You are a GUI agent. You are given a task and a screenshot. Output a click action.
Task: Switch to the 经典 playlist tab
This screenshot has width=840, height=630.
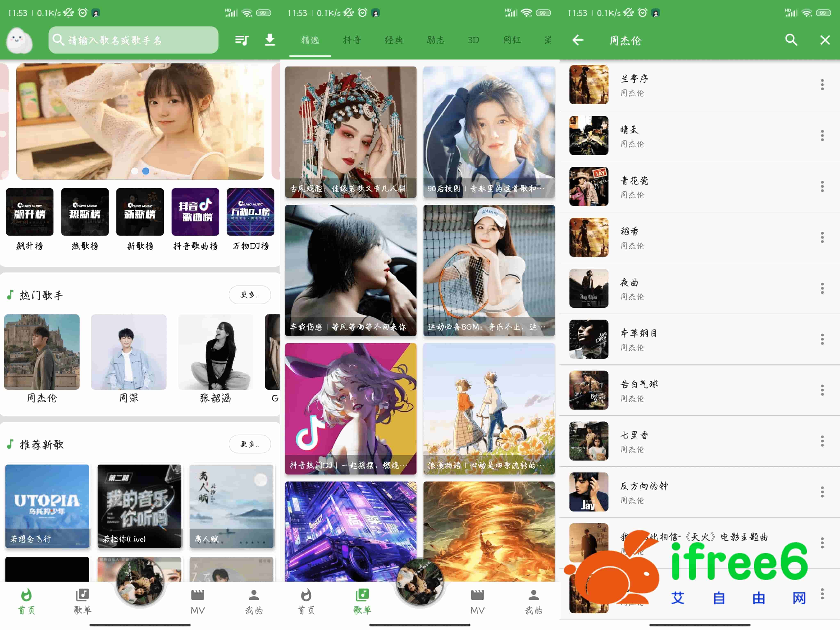[x=394, y=40]
